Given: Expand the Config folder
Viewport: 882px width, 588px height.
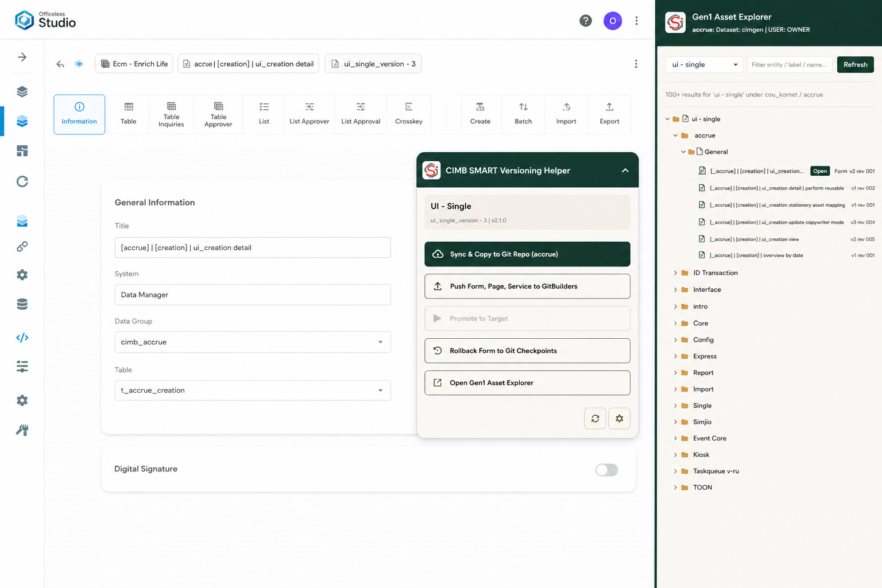Looking at the screenshot, I should pos(675,340).
